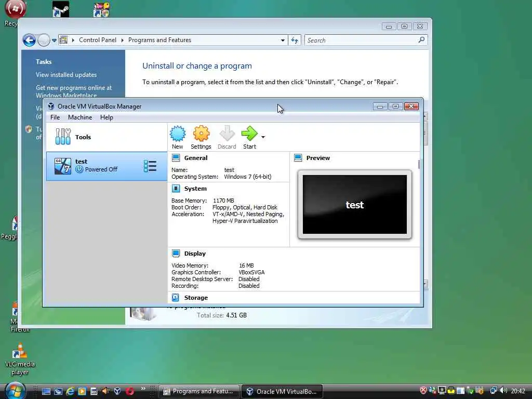532x399 pixels.
Task: Open the Steam desktop shortcut
Action: click(x=61, y=9)
